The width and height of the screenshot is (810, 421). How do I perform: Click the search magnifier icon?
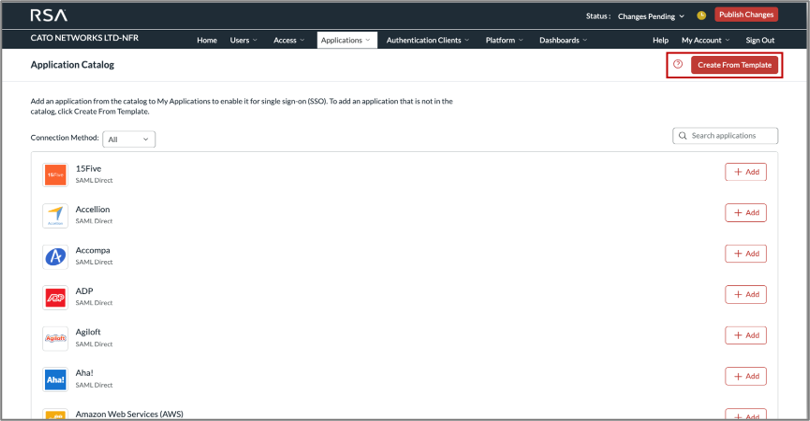[682, 135]
